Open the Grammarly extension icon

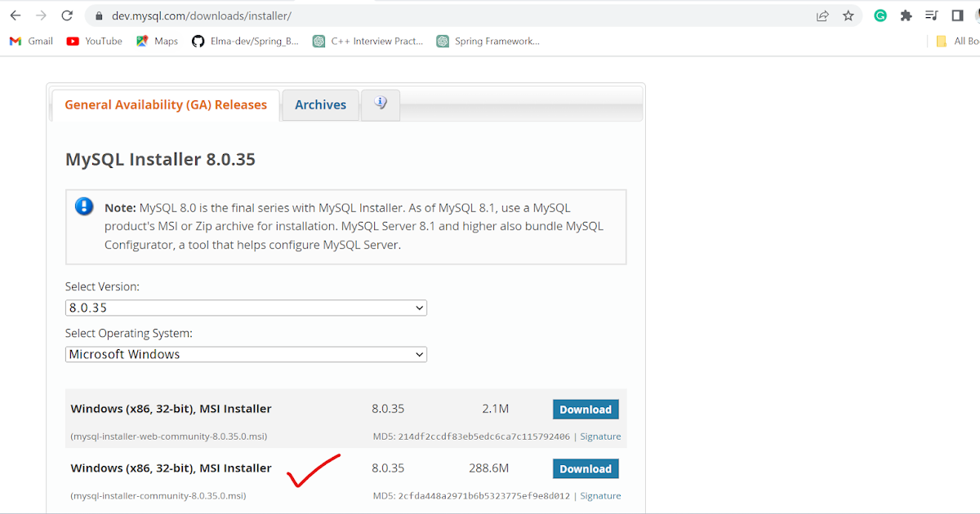[880, 16]
